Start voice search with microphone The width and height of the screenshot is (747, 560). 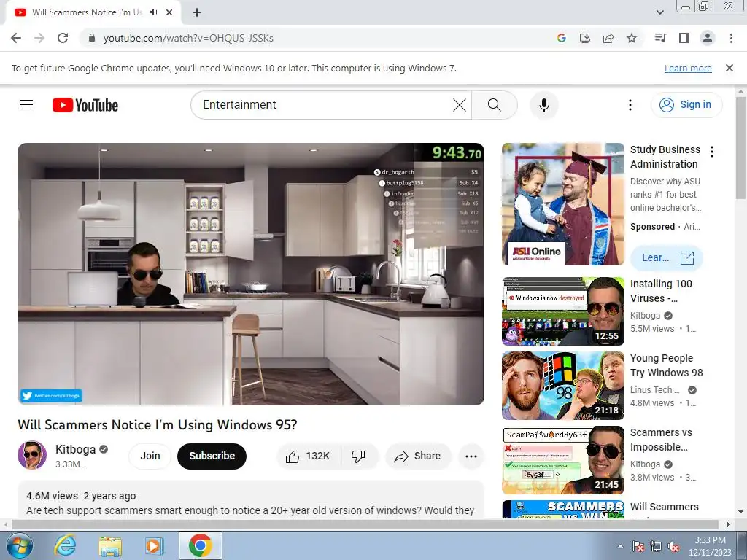point(544,105)
